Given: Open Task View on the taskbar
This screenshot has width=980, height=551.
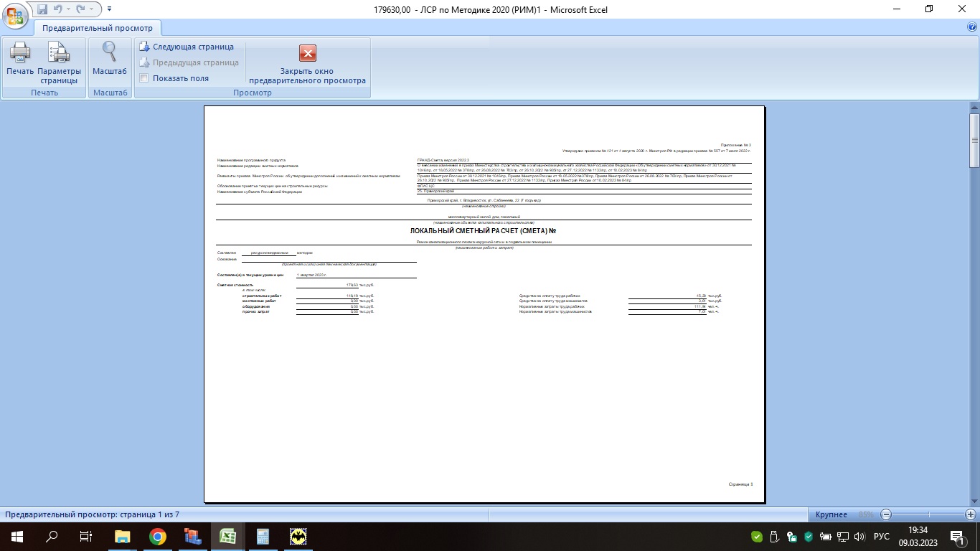Looking at the screenshot, I should (x=86, y=536).
